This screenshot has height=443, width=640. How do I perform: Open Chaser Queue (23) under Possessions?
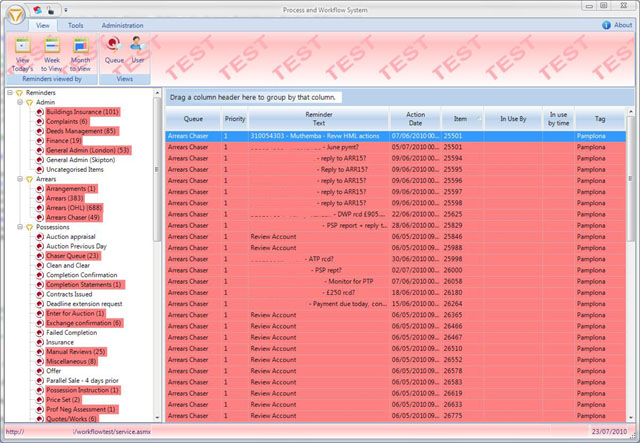click(73, 256)
